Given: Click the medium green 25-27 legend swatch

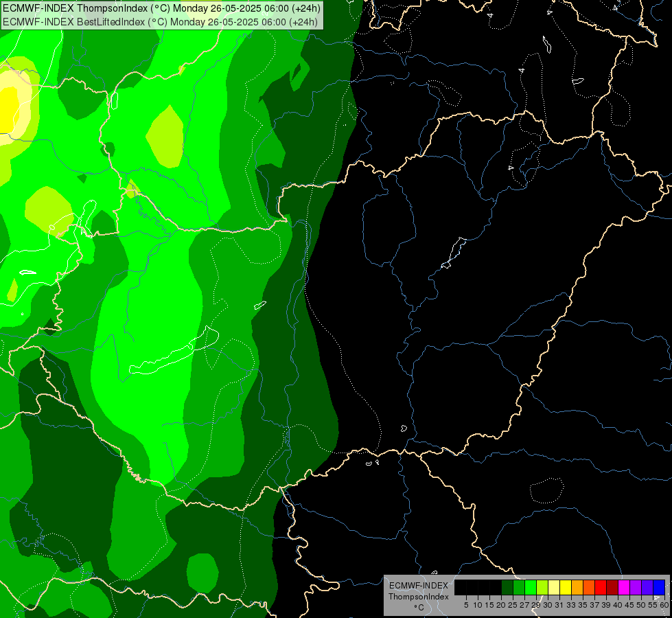Looking at the screenshot, I should point(519,587).
